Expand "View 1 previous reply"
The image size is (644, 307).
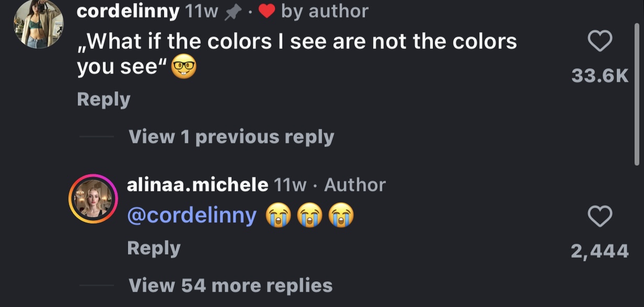pos(231,137)
